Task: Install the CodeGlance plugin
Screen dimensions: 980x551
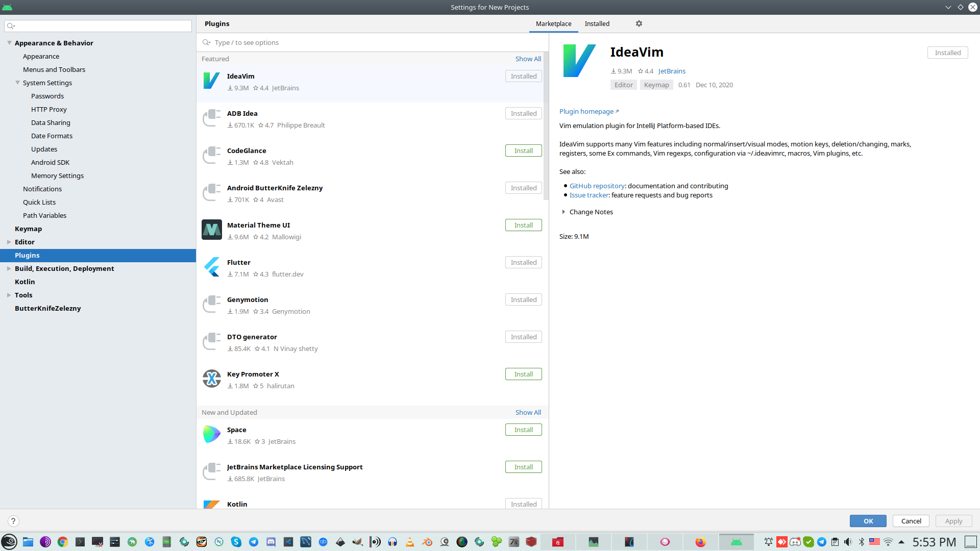Action: point(523,151)
